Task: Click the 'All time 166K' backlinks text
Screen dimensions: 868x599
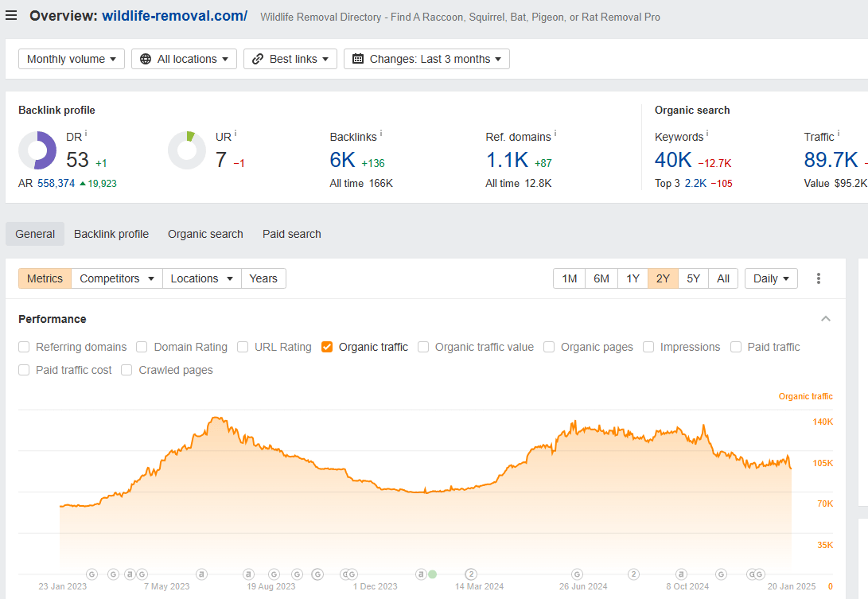Action: pos(361,183)
